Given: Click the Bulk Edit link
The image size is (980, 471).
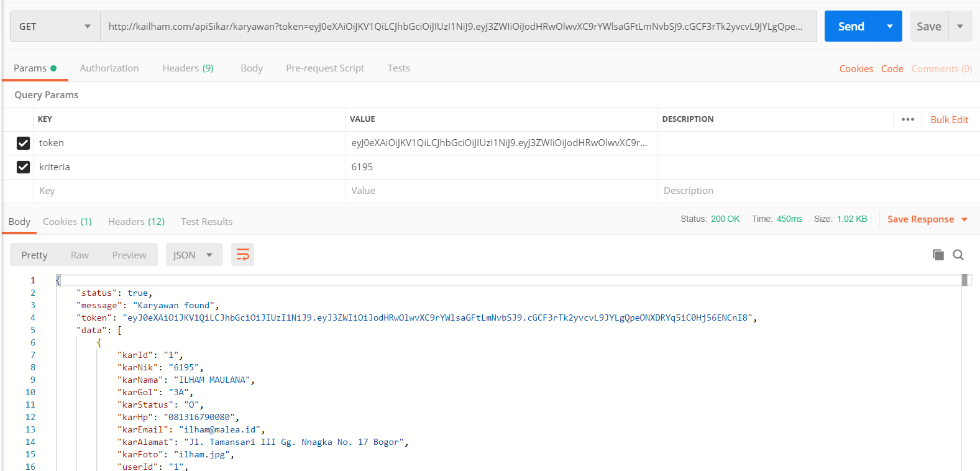Looking at the screenshot, I should pos(949,120).
